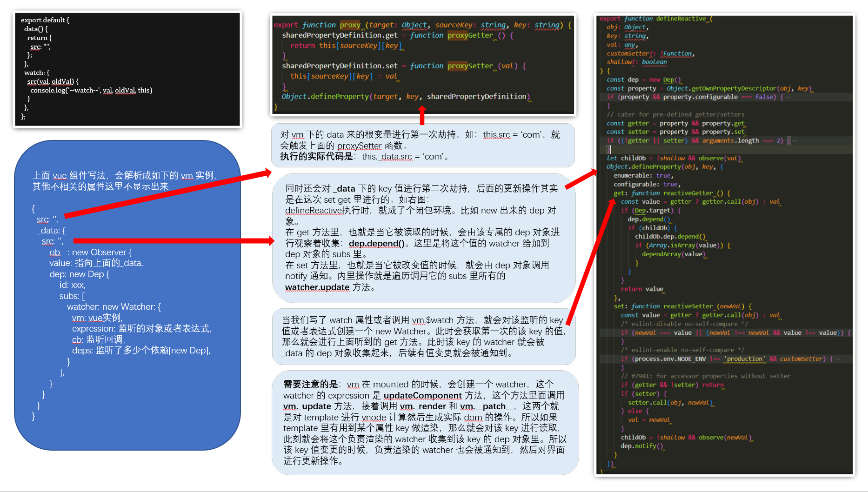Open the defineReactive function code screenshot

pos(725,244)
